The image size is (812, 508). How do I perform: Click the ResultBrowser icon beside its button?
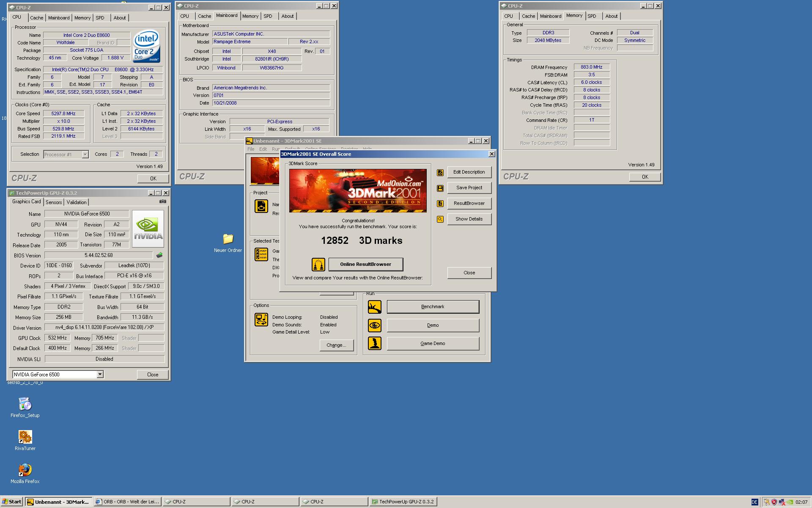(x=440, y=204)
